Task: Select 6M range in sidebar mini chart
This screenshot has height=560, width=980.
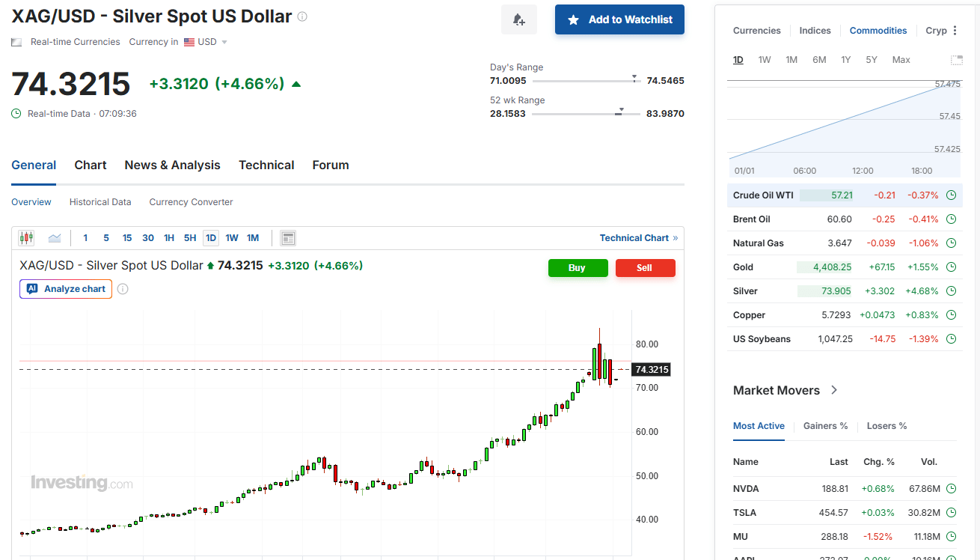Action: click(x=819, y=60)
